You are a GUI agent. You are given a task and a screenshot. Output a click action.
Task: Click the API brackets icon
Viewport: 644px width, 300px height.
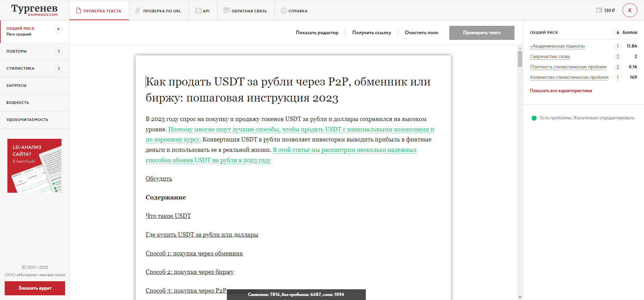coord(198,11)
